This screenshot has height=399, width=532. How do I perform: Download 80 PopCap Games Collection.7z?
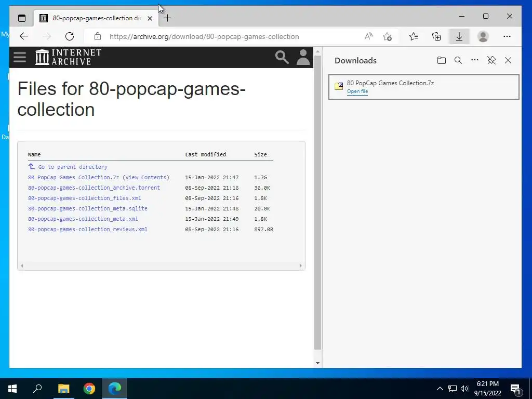click(x=73, y=177)
